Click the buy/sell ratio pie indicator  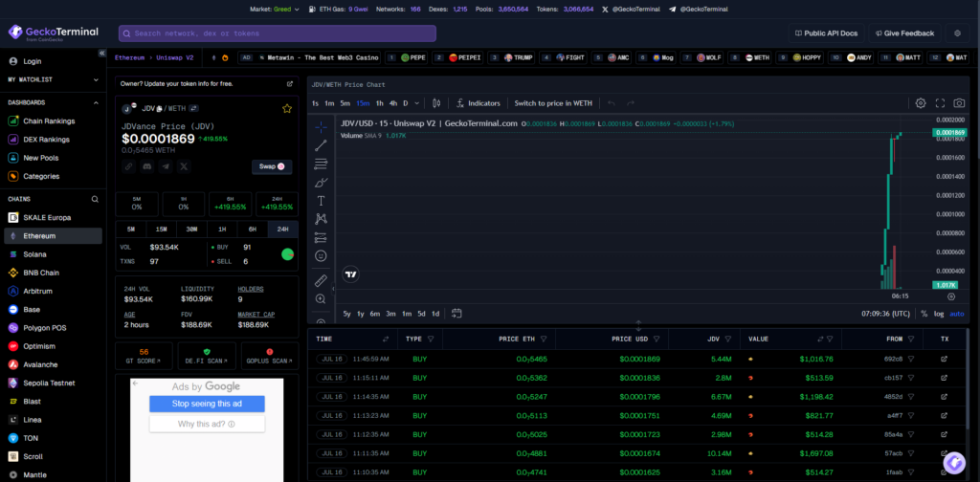(287, 254)
